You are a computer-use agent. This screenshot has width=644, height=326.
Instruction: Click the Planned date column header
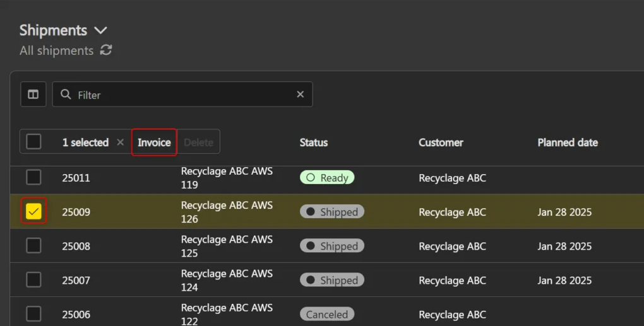[567, 143]
